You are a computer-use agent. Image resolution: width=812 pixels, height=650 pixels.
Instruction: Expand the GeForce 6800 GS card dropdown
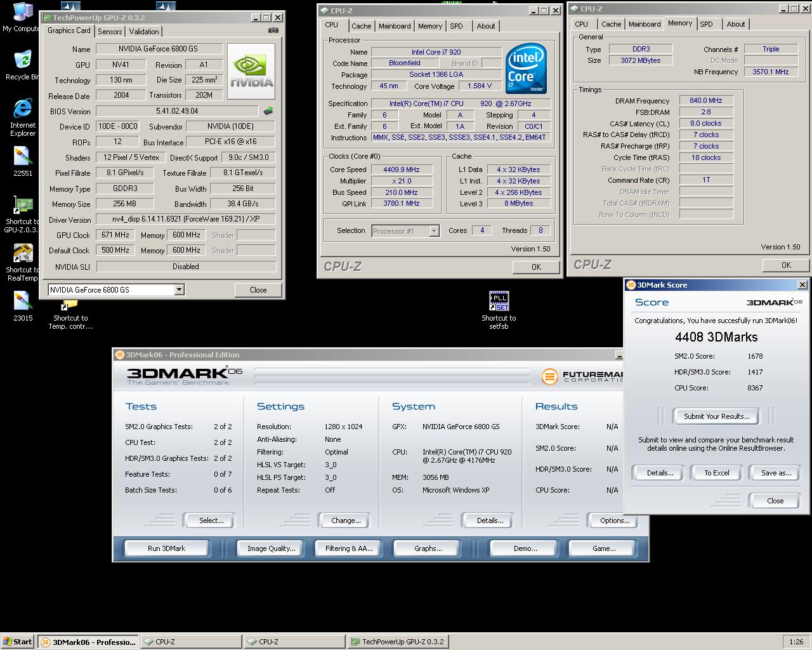180,289
